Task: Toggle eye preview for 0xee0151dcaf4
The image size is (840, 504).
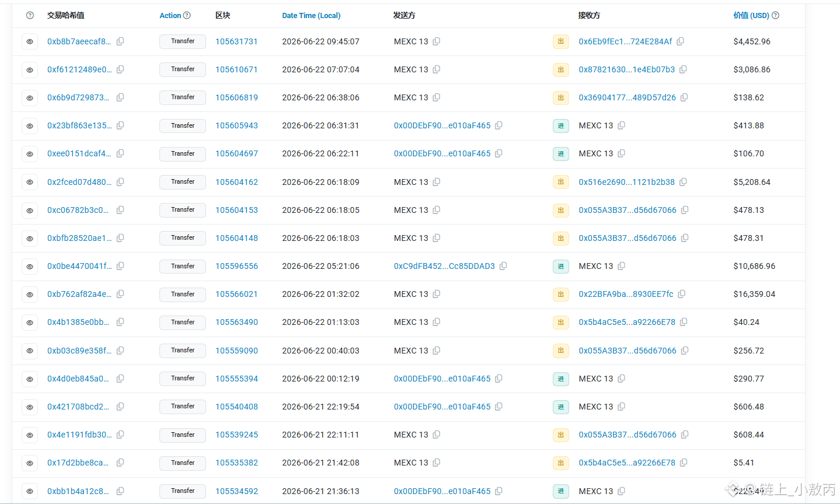Action: coord(30,154)
